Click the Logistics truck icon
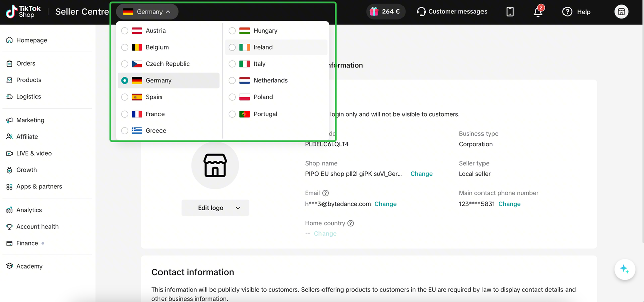The height and width of the screenshot is (302, 644). pos(9,97)
